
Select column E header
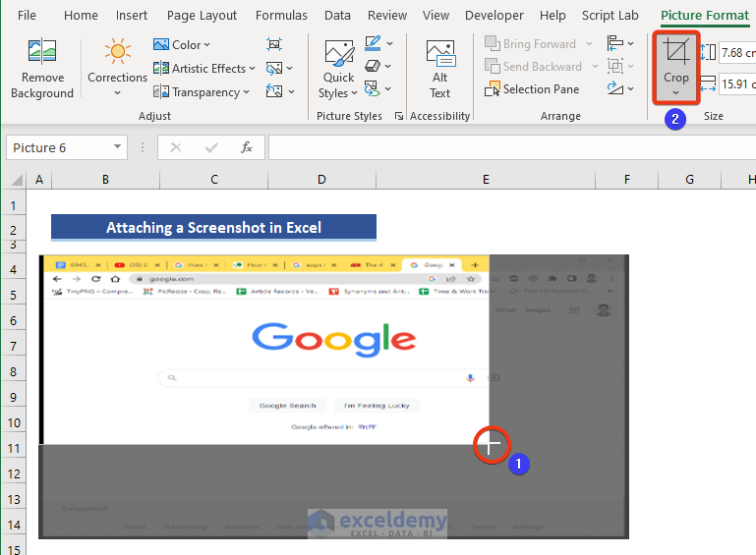[x=486, y=180]
